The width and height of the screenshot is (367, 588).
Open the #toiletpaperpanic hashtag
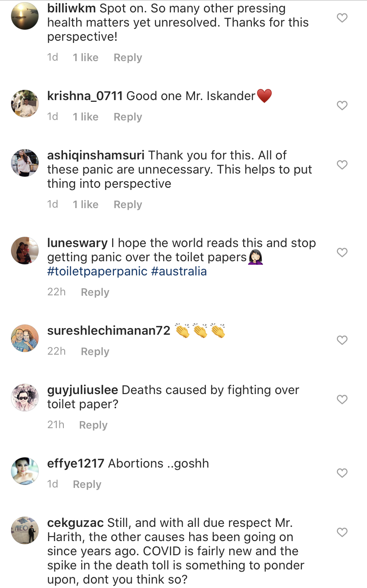[x=97, y=271]
